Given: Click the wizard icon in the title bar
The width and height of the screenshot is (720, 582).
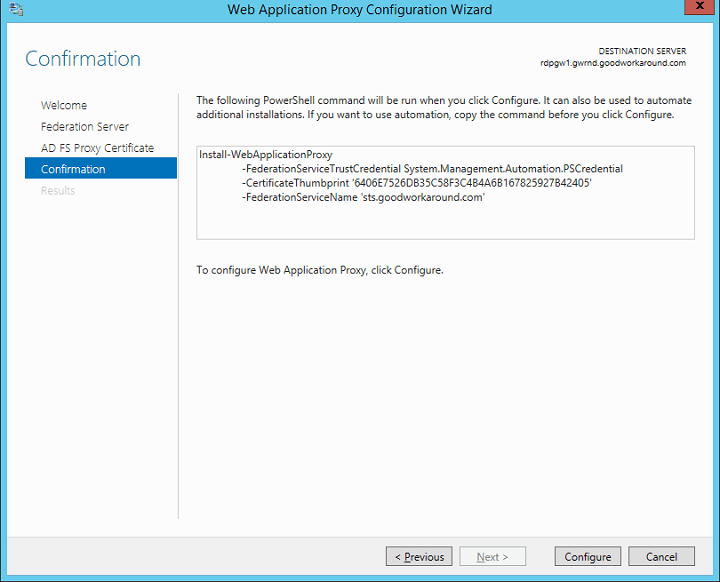Looking at the screenshot, I should (x=15, y=10).
